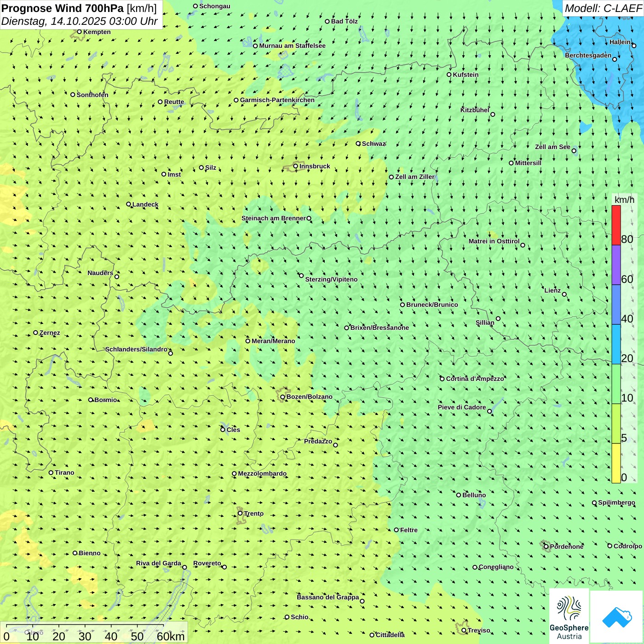The height and width of the screenshot is (644, 644).
Task: Click the Zell am See label
Action: pos(552,147)
